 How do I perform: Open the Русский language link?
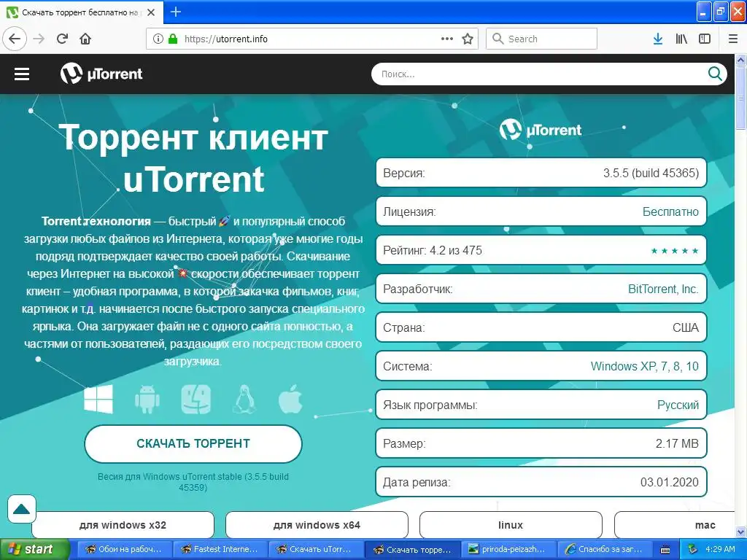tap(678, 405)
